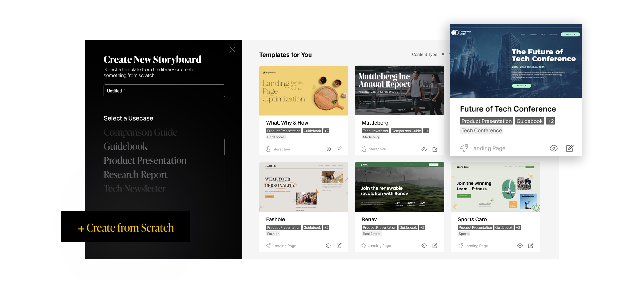
Task: Select Guidebook from the usecase list
Action: [x=125, y=146]
